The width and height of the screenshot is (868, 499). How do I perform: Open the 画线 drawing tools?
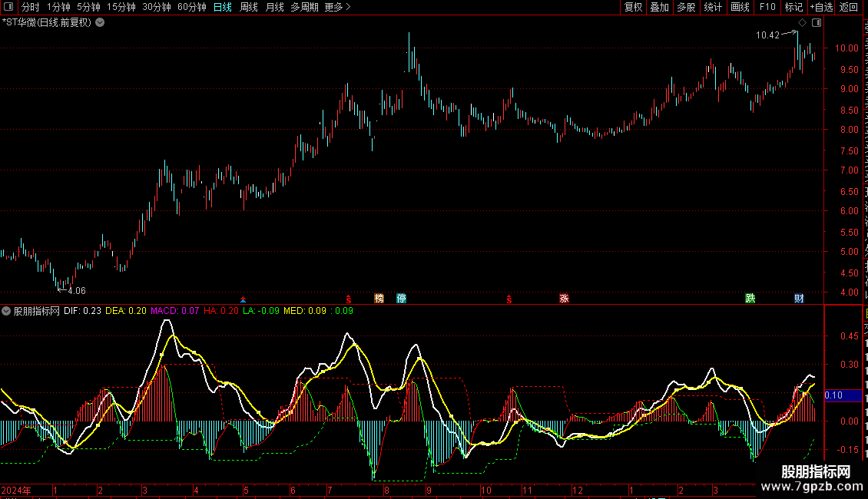pyautogui.click(x=740, y=7)
